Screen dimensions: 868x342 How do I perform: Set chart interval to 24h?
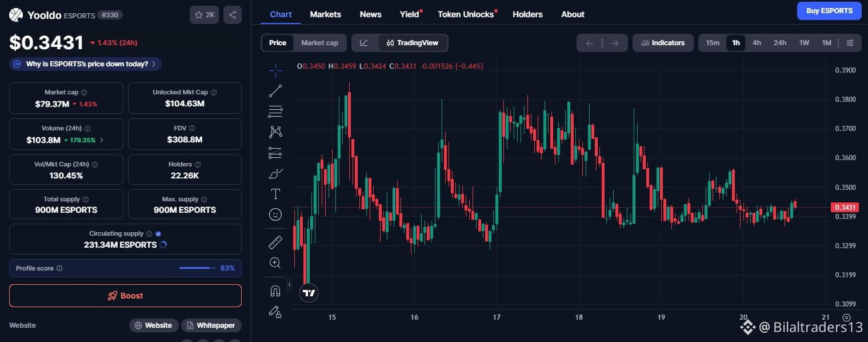[x=780, y=43]
